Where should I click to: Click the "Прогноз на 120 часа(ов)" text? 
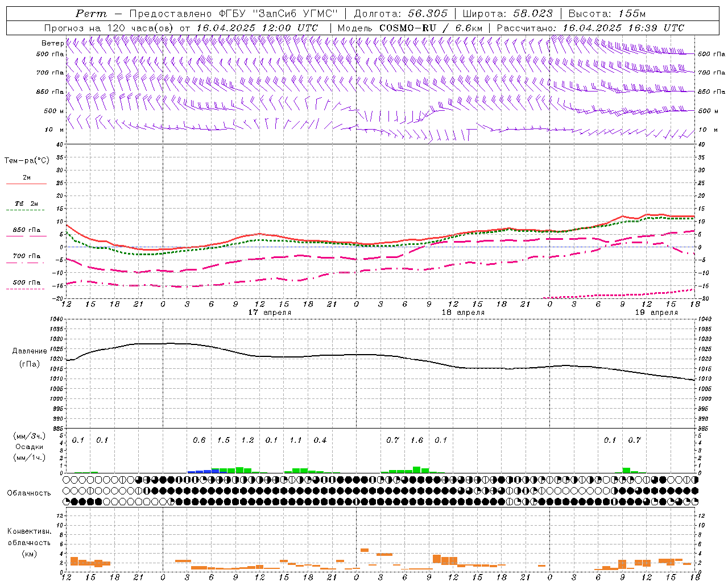(x=110, y=28)
